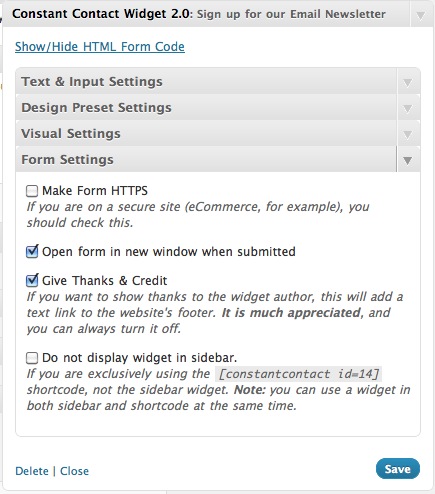This screenshot has width=435, height=494.
Task: Disable the Give Thanks & Credit checkbox
Action: pyautogui.click(x=32, y=281)
